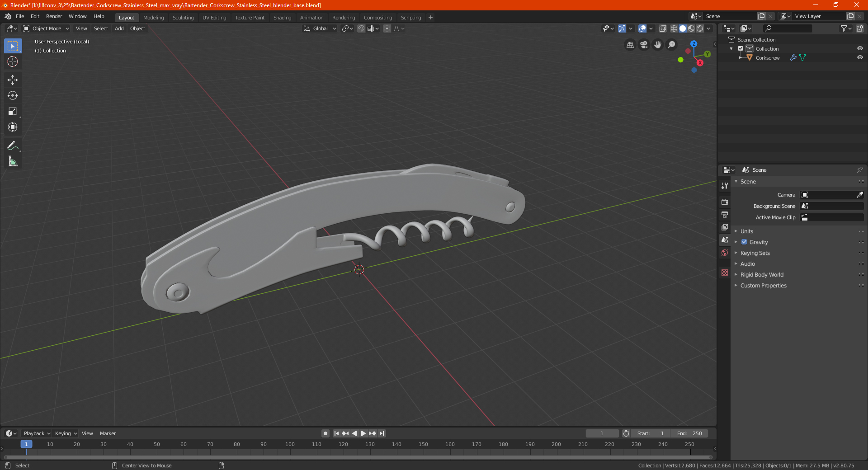Toggle snapping magnet
The image size is (868, 470).
[x=361, y=28]
